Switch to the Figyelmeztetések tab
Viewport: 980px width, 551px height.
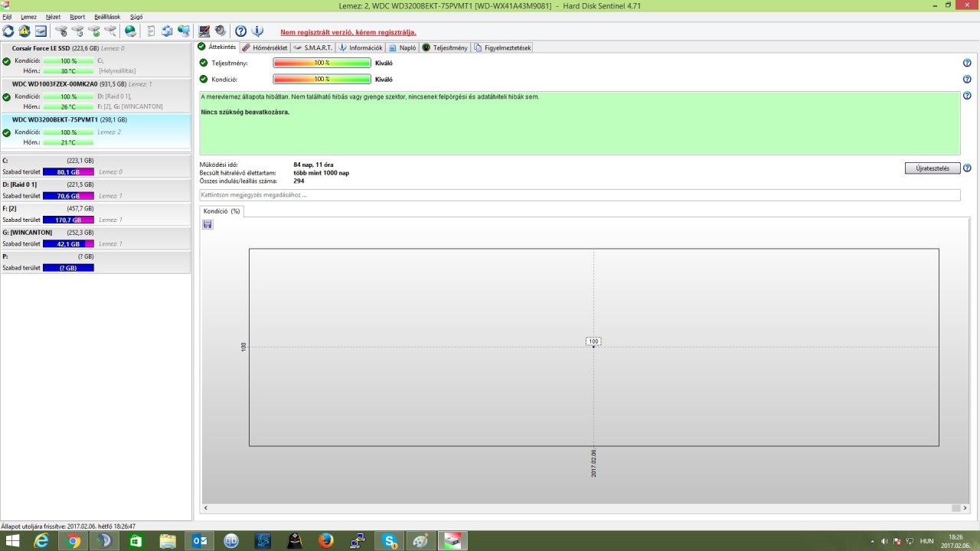tap(502, 47)
